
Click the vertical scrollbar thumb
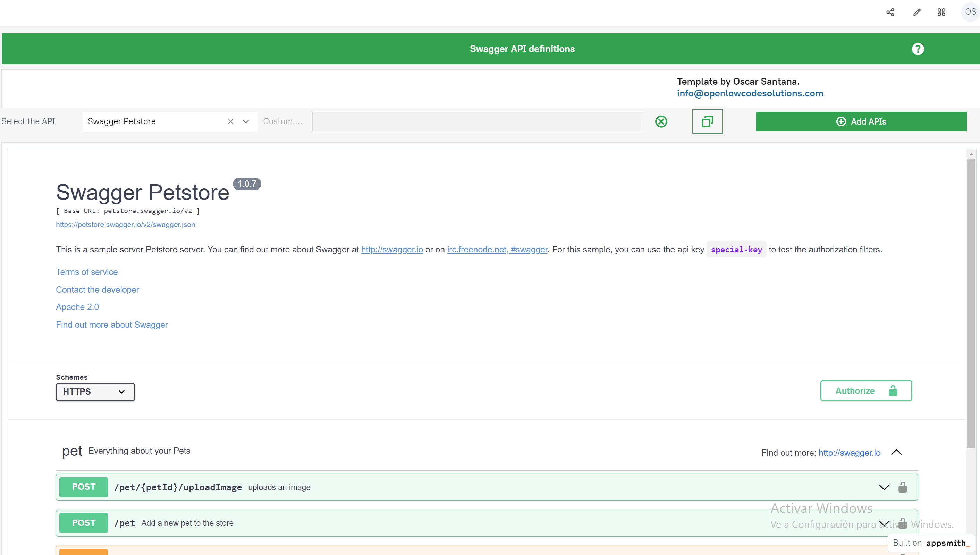click(x=971, y=303)
